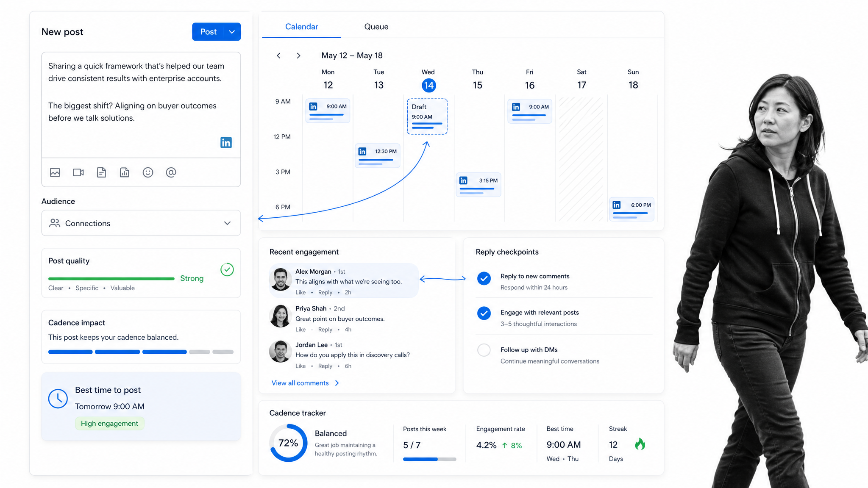868x488 pixels.
Task: Select highlighted Wed 14 date
Action: point(428,85)
